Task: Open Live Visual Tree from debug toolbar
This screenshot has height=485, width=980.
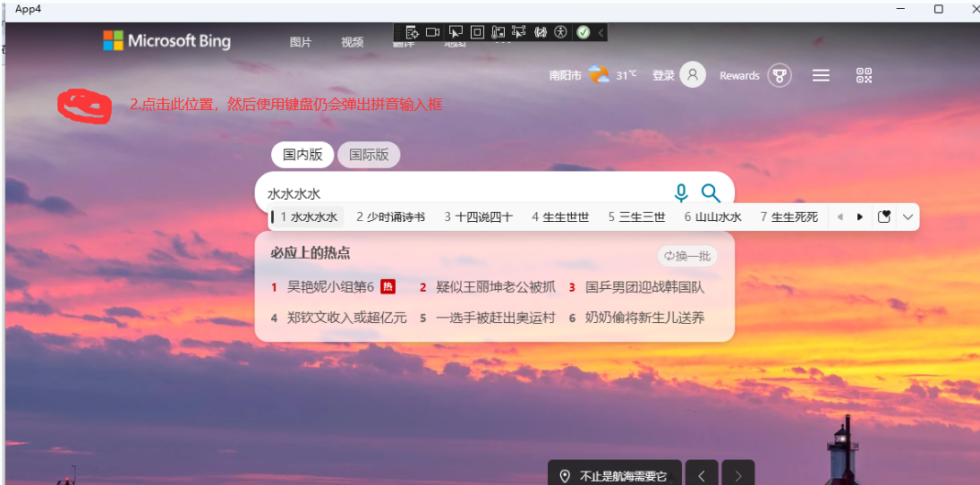Action: click(412, 32)
